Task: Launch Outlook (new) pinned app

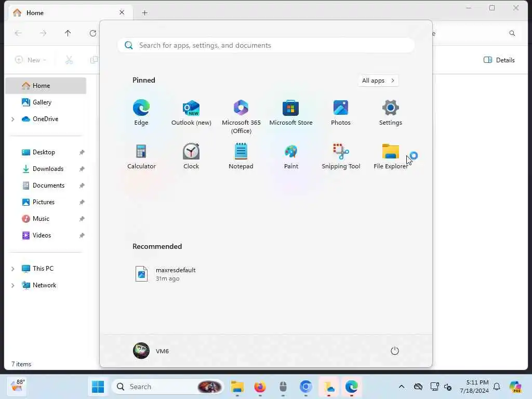Action: (x=191, y=113)
